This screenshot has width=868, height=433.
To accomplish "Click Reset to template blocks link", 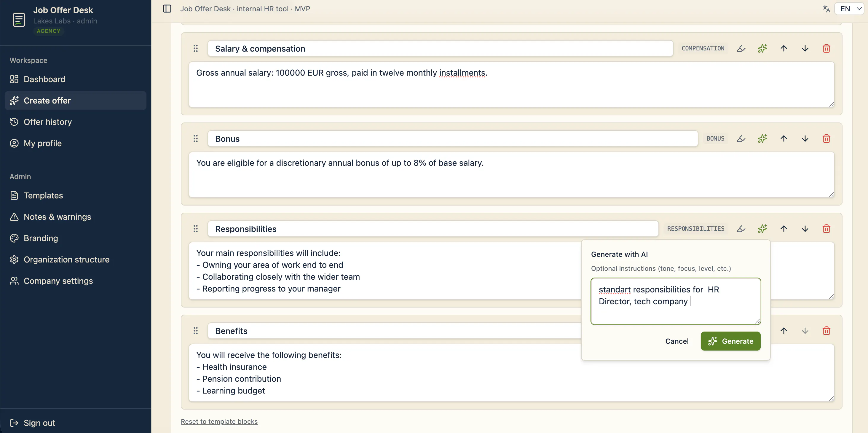I will pyautogui.click(x=219, y=421).
